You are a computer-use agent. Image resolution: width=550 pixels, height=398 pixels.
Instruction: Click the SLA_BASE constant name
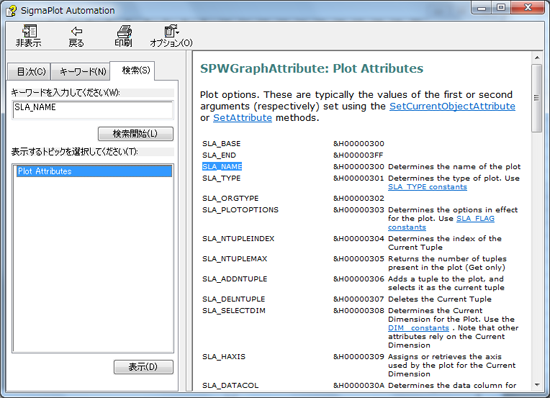click(221, 143)
